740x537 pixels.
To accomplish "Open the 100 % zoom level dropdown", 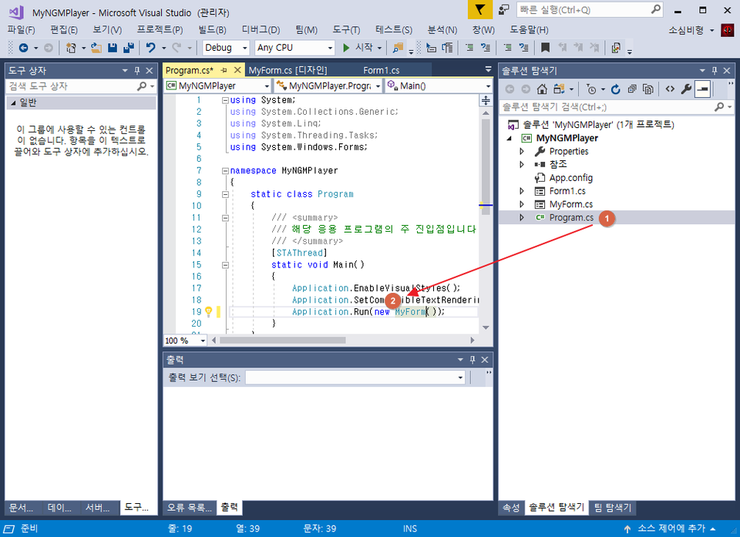I will point(185,341).
